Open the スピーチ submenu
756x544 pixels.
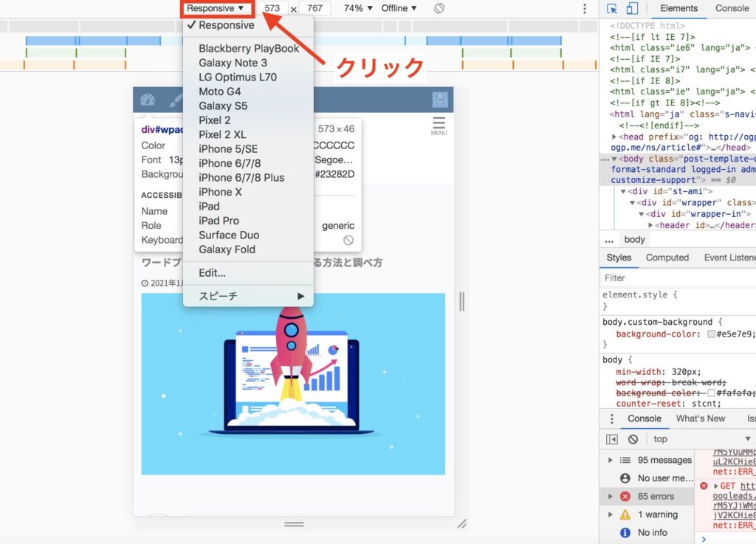click(x=248, y=296)
